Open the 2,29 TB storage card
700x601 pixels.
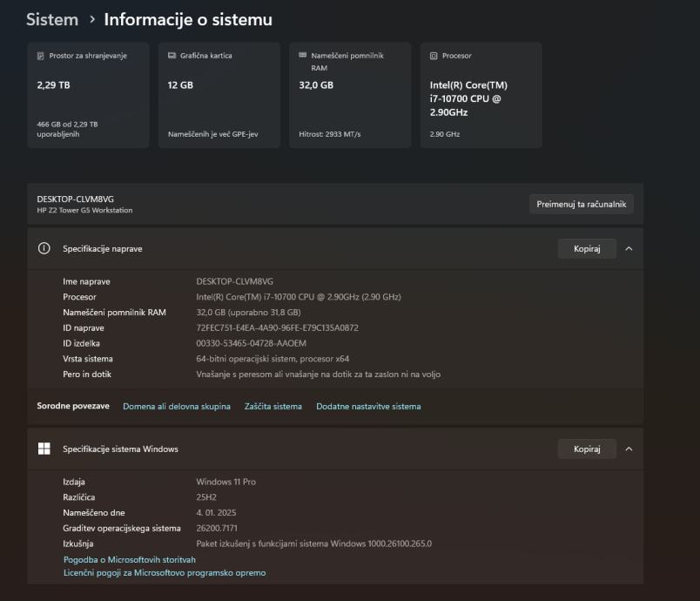tap(88, 96)
